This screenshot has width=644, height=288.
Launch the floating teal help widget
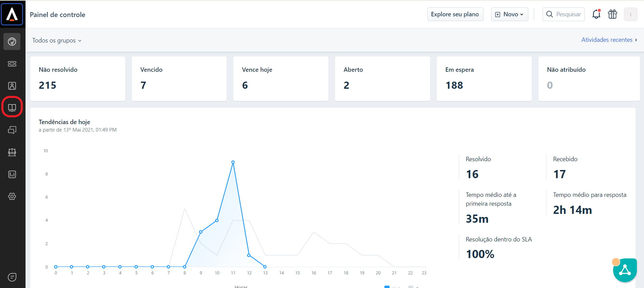coord(625,270)
